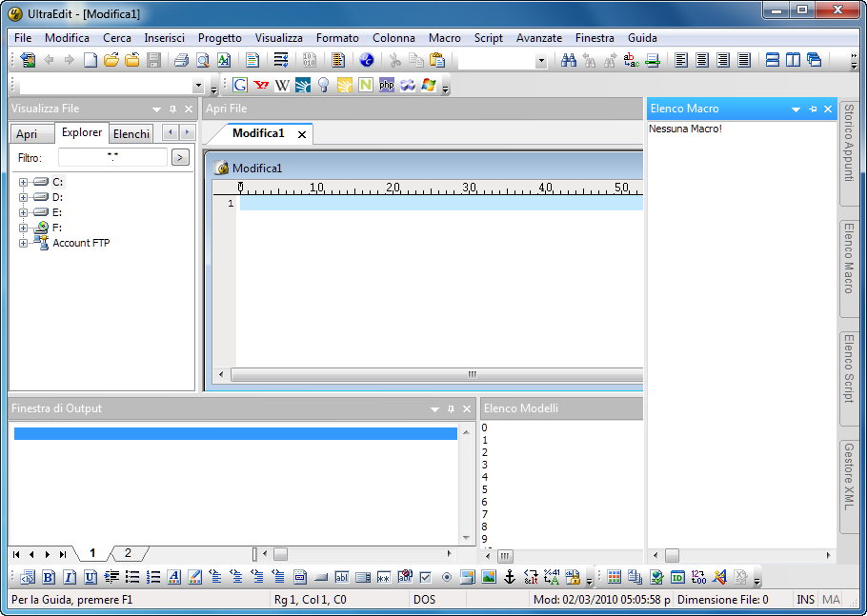Toggle Hex Edit mode icon

coord(309,60)
